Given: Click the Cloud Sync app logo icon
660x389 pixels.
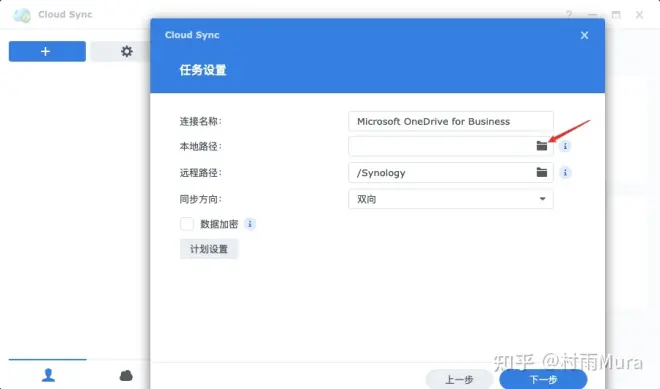Looking at the screenshot, I should [x=22, y=15].
